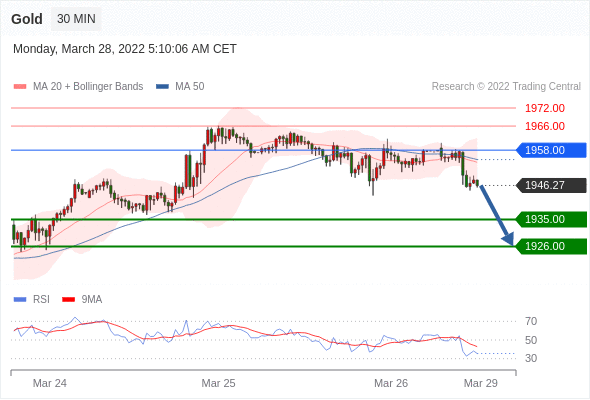Click the Mar 25 date axis label
590x400 pixels.
pyautogui.click(x=218, y=383)
